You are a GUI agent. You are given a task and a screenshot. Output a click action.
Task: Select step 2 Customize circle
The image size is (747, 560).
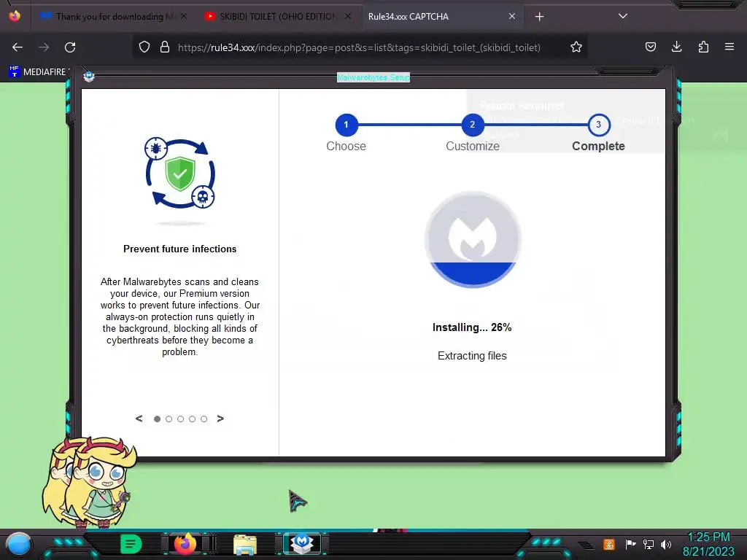pos(473,125)
